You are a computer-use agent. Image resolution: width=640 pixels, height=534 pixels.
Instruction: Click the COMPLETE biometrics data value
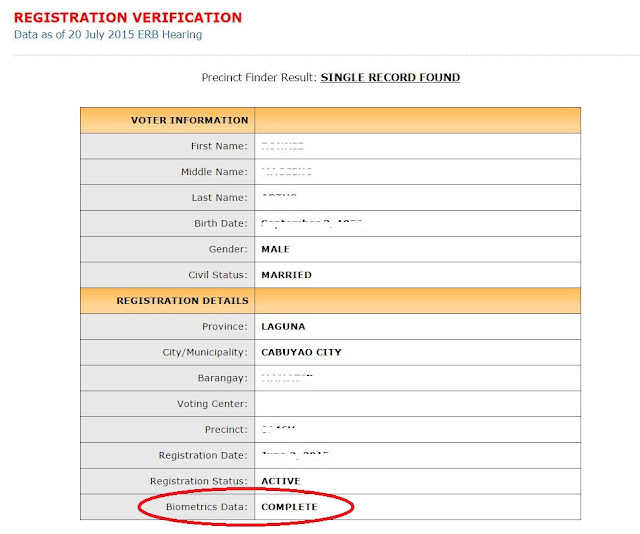pos(289,507)
